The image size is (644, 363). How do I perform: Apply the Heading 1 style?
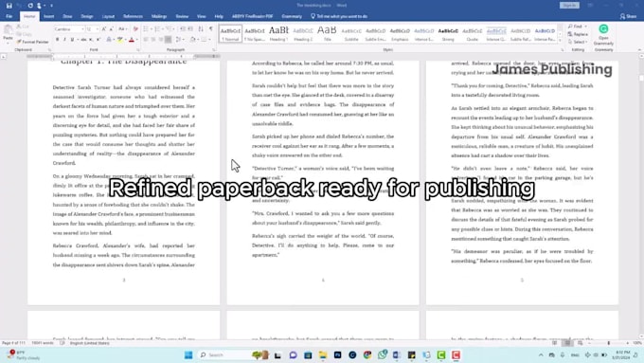click(278, 34)
